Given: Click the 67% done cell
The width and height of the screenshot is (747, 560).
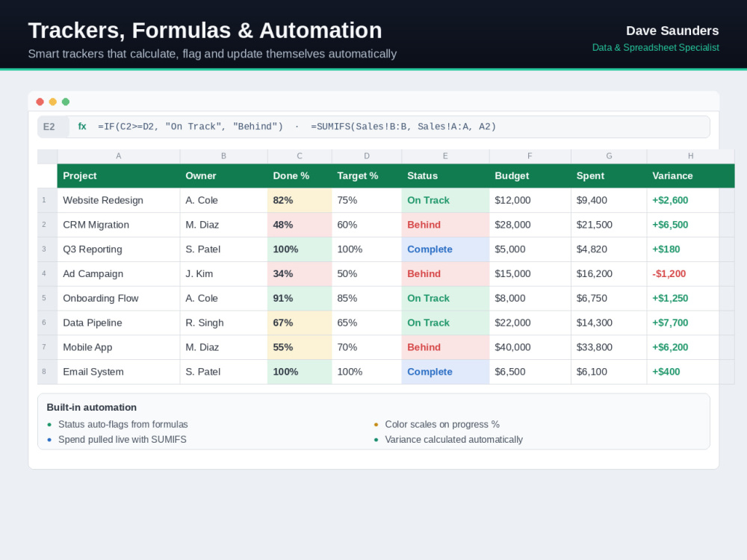Looking at the screenshot, I should [x=300, y=323].
